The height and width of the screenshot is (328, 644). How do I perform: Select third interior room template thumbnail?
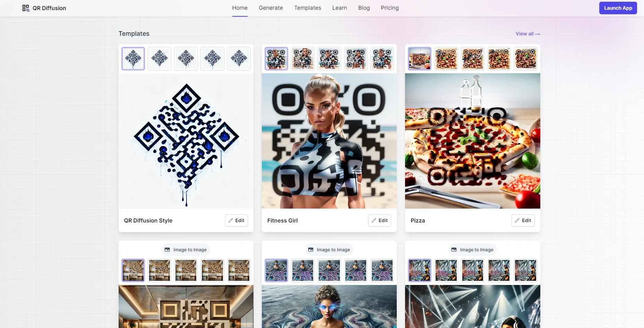[186, 270]
